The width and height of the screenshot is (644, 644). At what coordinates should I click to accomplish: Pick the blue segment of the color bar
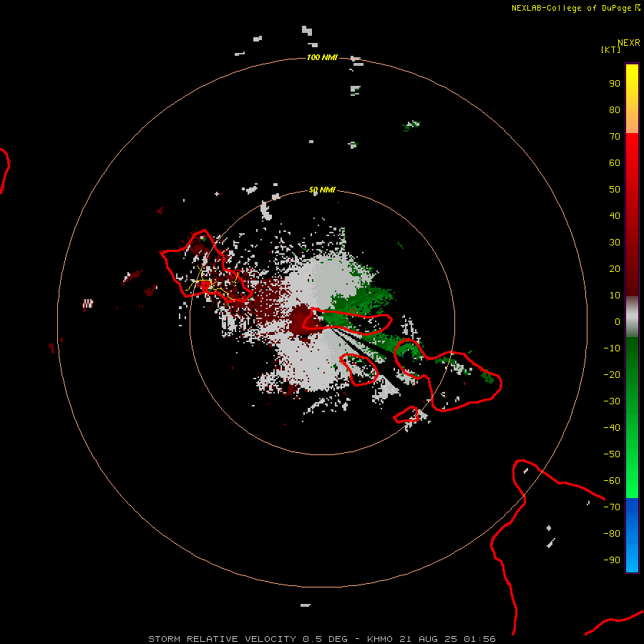click(632, 535)
